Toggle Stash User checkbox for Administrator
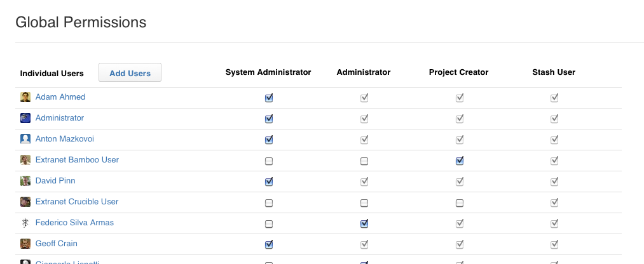Screen dimensions: 644x264 [554, 119]
